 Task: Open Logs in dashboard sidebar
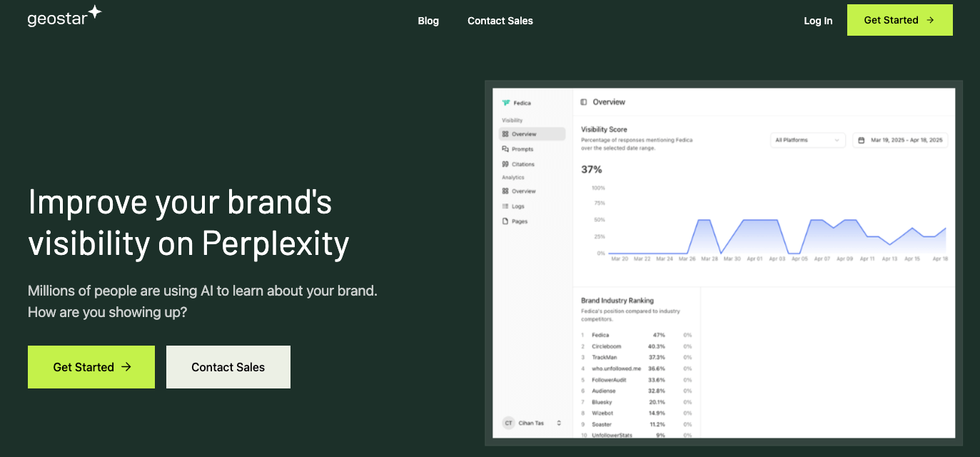532,206
